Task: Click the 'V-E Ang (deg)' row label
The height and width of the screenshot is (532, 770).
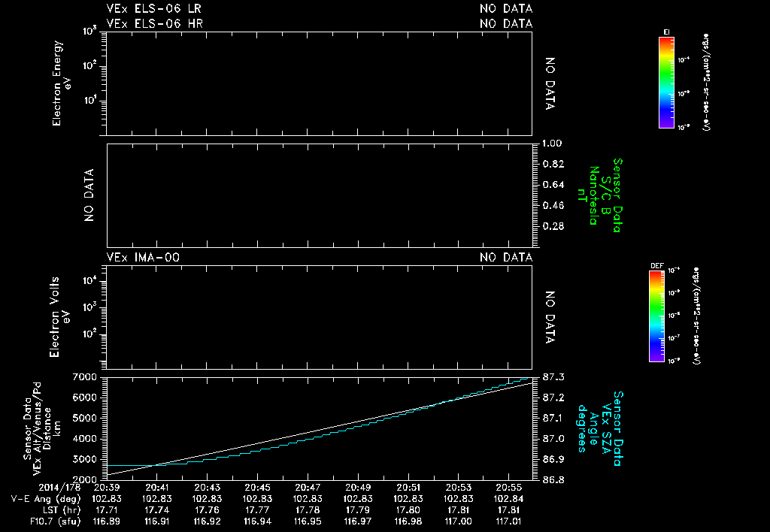Action: coord(46,499)
